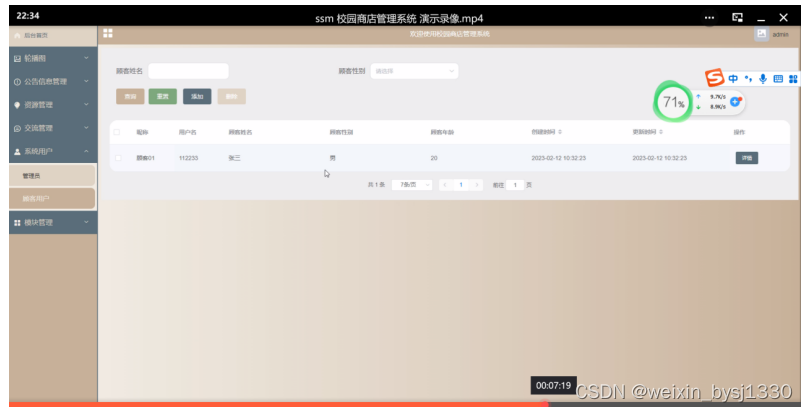Click the green 重置 reset button
The width and height of the screenshot is (808, 412).
coord(162,96)
